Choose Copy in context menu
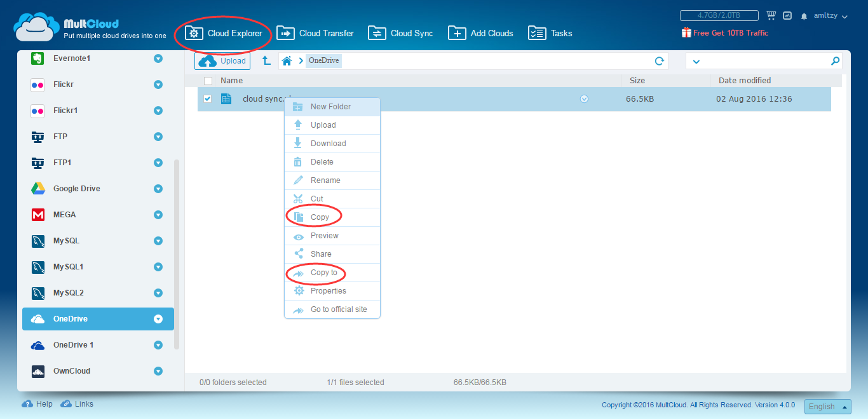Screen dimensions: 868x420 332,217
